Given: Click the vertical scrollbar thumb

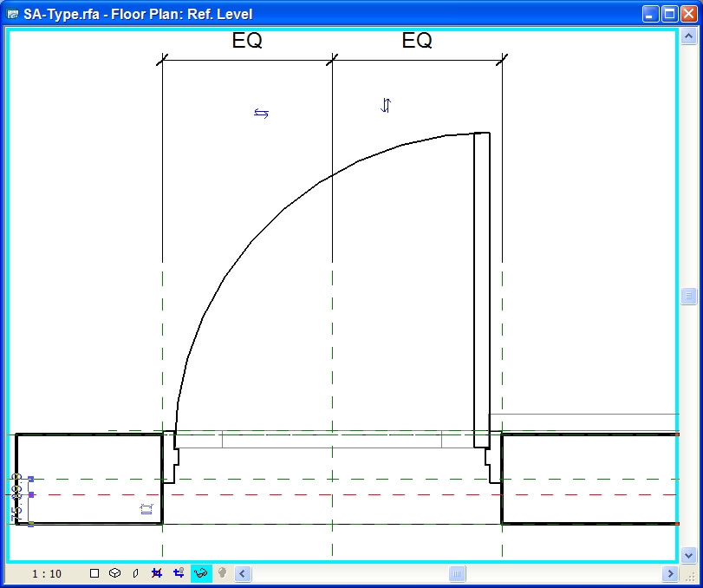Looking at the screenshot, I should point(689,296).
